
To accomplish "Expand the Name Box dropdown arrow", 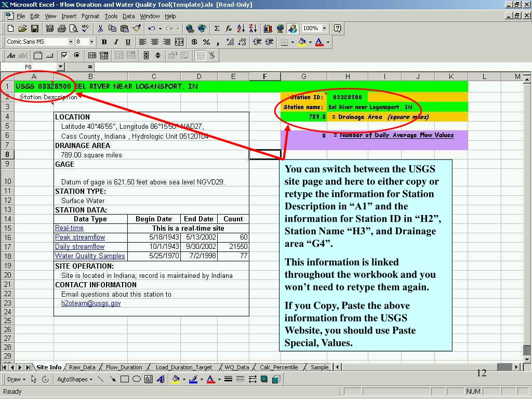I will (60, 67).
